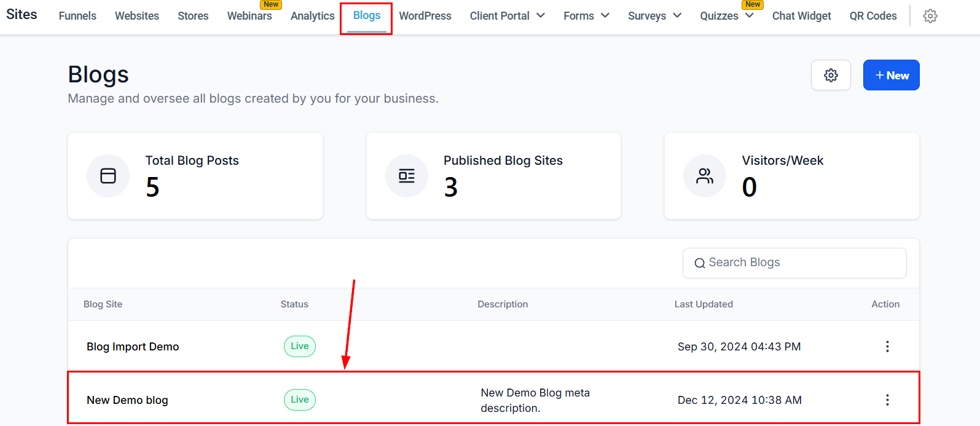Open three-dot actions menu for New Demo blog
The height and width of the screenshot is (426, 980).
[x=887, y=400]
